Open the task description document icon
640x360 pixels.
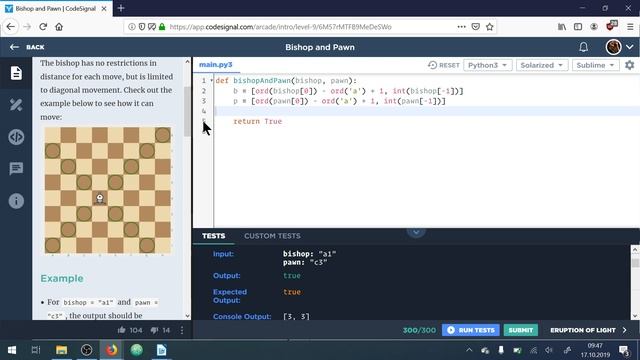tap(16, 73)
